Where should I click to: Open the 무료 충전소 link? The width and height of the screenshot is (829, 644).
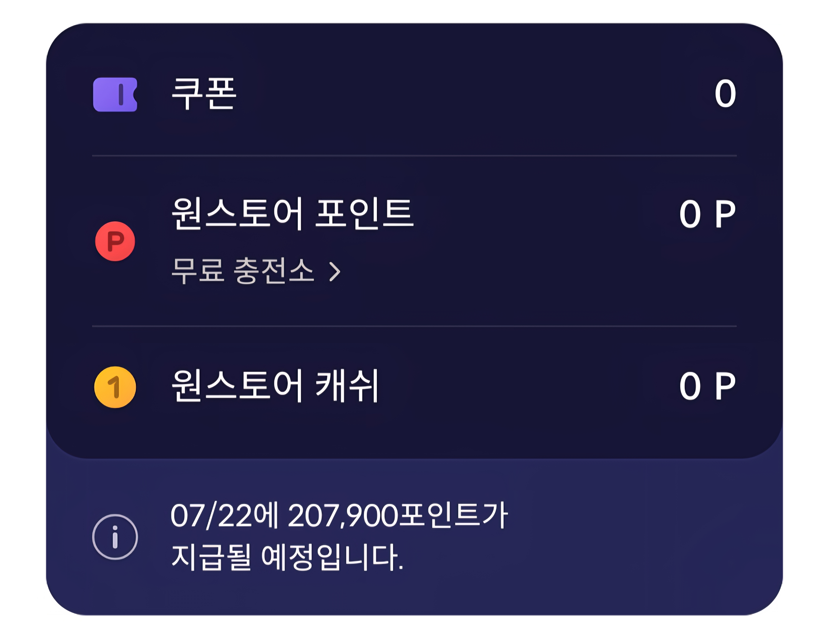pos(243,271)
